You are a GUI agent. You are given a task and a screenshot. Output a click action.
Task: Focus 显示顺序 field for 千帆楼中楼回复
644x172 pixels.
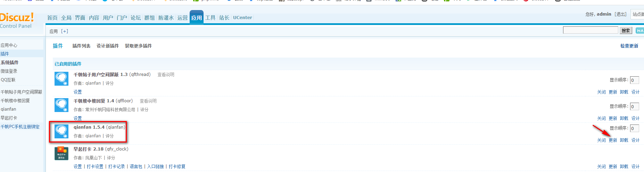[635, 106]
